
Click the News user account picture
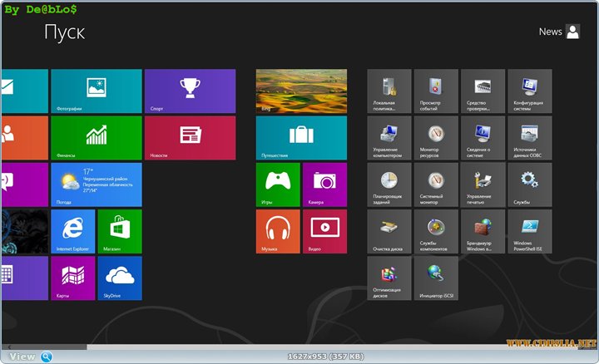pos(573,32)
